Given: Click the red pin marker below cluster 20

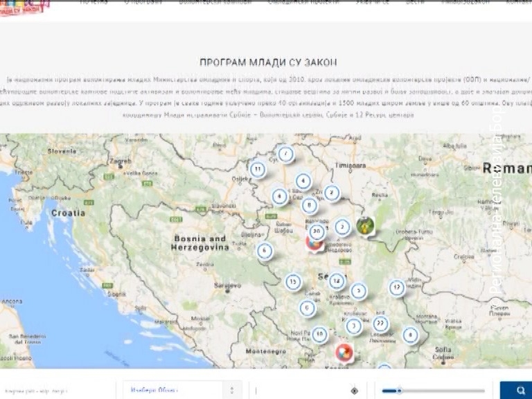Looking at the screenshot, I should (x=314, y=245).
